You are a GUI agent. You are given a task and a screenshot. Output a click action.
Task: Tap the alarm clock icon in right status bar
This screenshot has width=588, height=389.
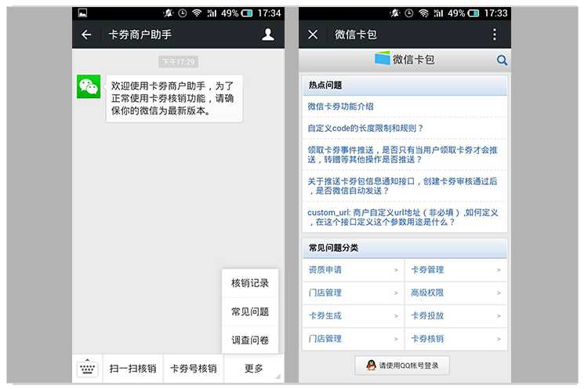(x=408, y=13)
